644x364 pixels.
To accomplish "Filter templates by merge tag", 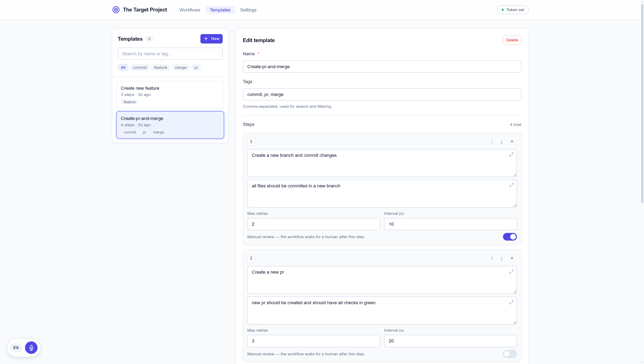I will pos(181,67).
